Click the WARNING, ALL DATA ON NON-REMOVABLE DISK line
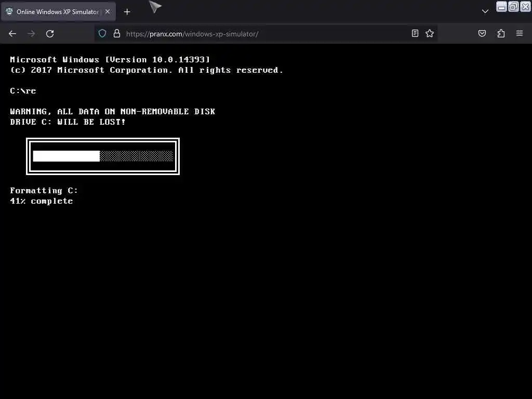Screen dimensions: 532x399 coord(112,112)
